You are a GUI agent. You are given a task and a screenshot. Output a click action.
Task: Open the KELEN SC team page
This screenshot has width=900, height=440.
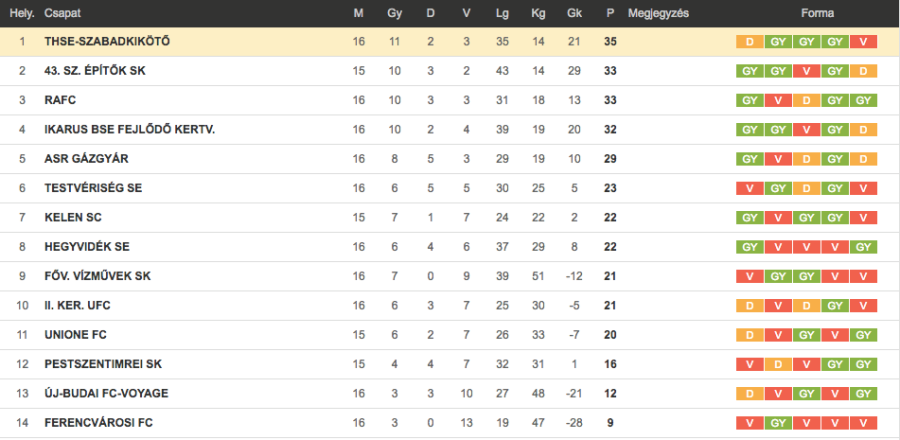(x=73, y=218)
